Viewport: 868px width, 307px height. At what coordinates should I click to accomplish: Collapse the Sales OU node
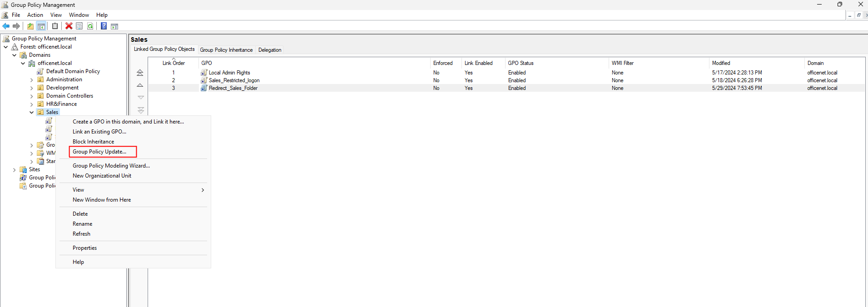point(32,112)
